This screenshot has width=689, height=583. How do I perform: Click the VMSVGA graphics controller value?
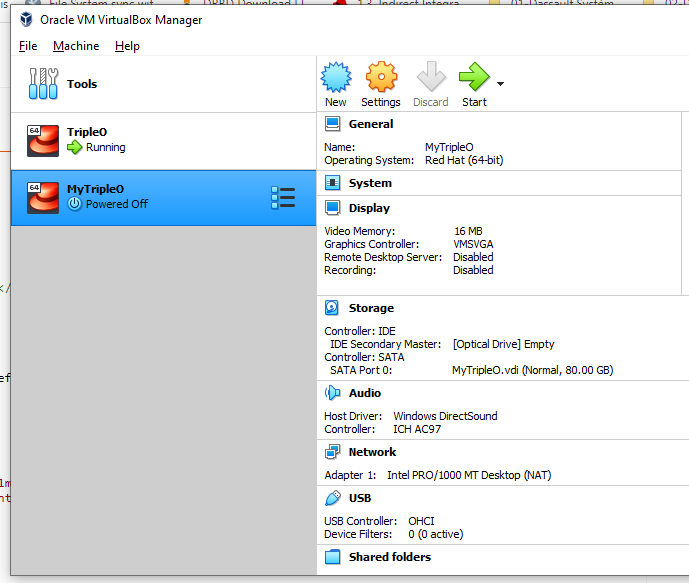coord(473,244)
